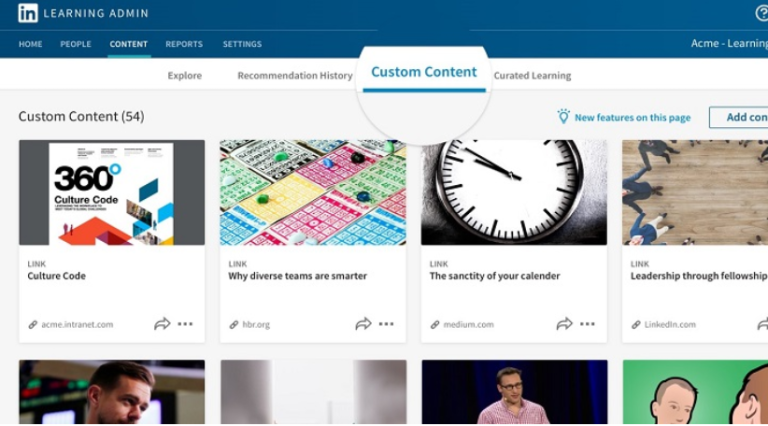768x426 pixels.
Task: Click link icon beside hbr.org
Action: point(234,324)
